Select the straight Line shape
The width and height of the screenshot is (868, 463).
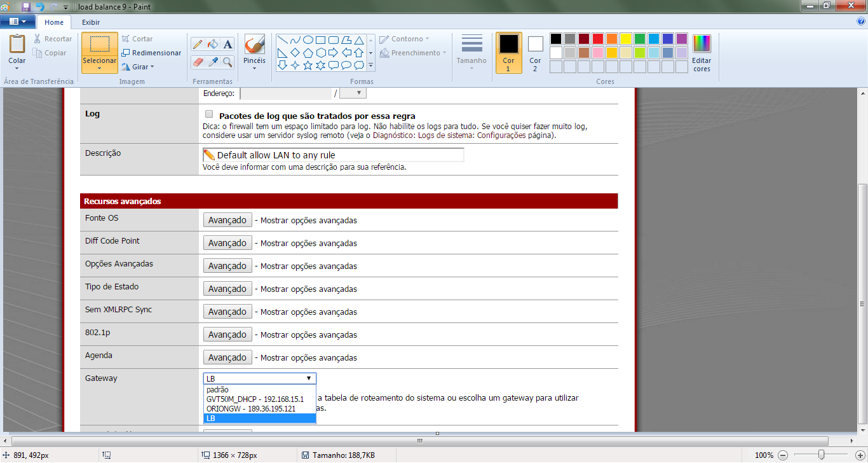pos(282,40)
